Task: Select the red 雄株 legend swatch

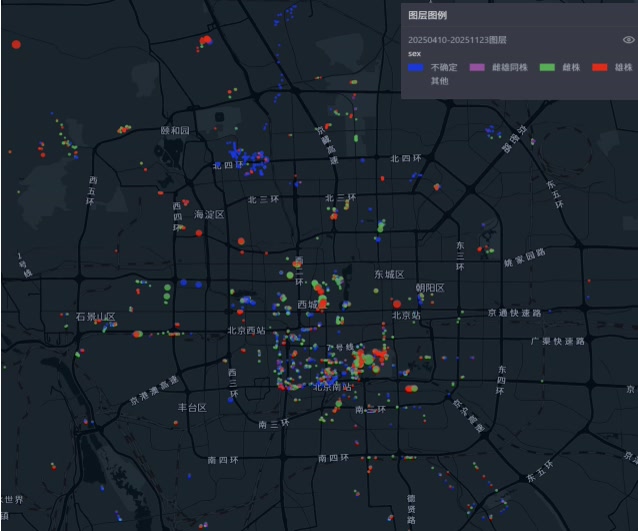Action: click(x=599, y=67)
